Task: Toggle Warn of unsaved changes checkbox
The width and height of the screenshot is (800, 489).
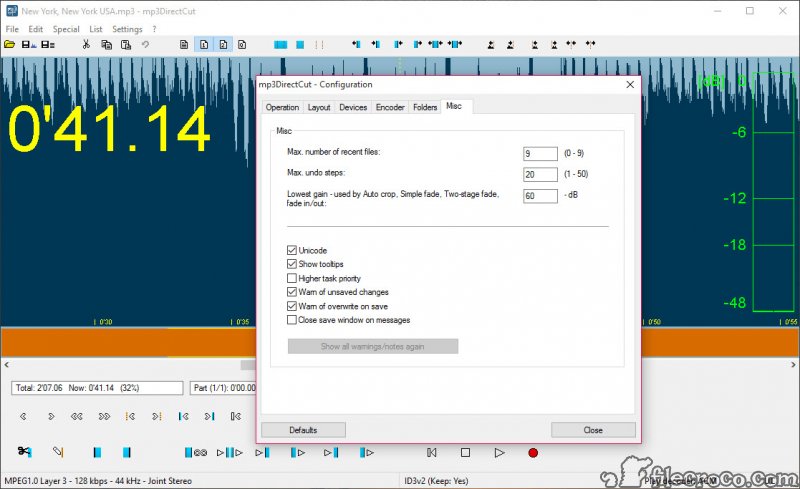Action: pos(292,292)
